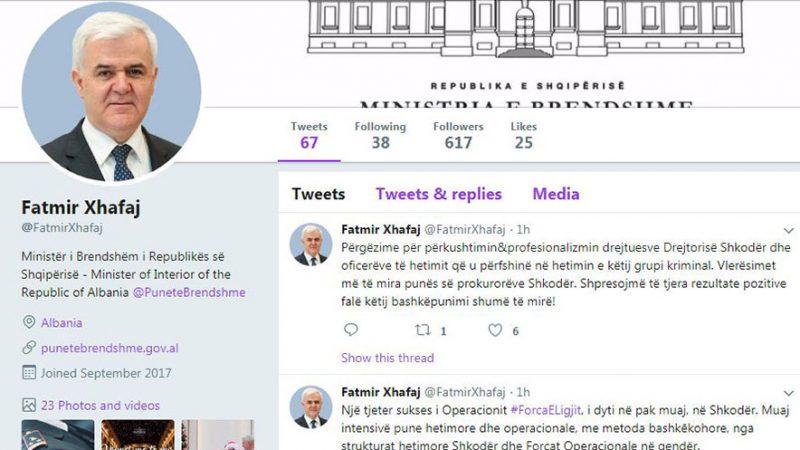Click the reply icon on first tweet
This screenshot has height=450, width=800.
[351, 330]
